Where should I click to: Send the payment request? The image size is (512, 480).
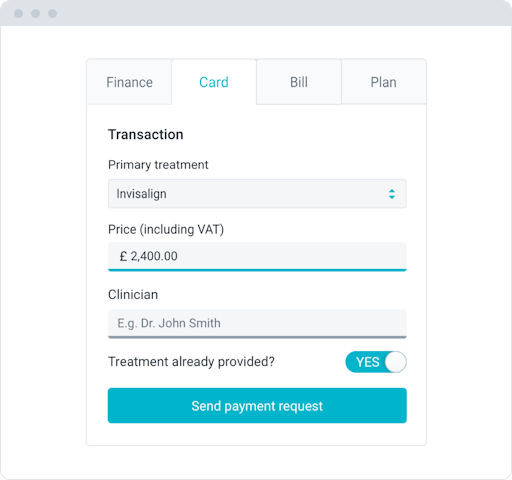pyautogui.click(x=257, y=406)
